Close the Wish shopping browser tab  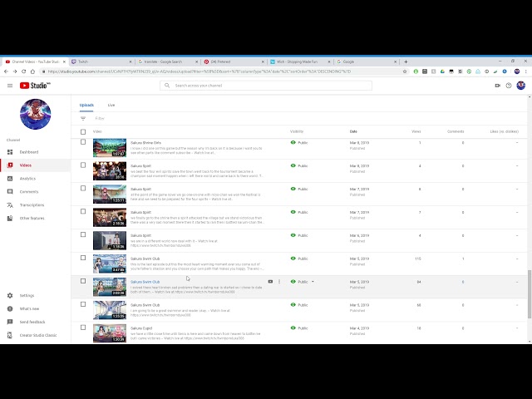329,62
